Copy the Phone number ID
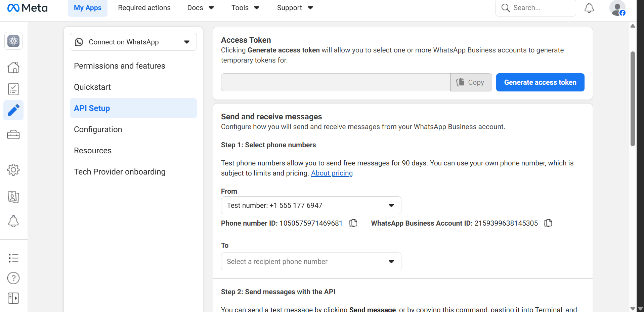This screenshot has height=312, width=644. [353, 223]
